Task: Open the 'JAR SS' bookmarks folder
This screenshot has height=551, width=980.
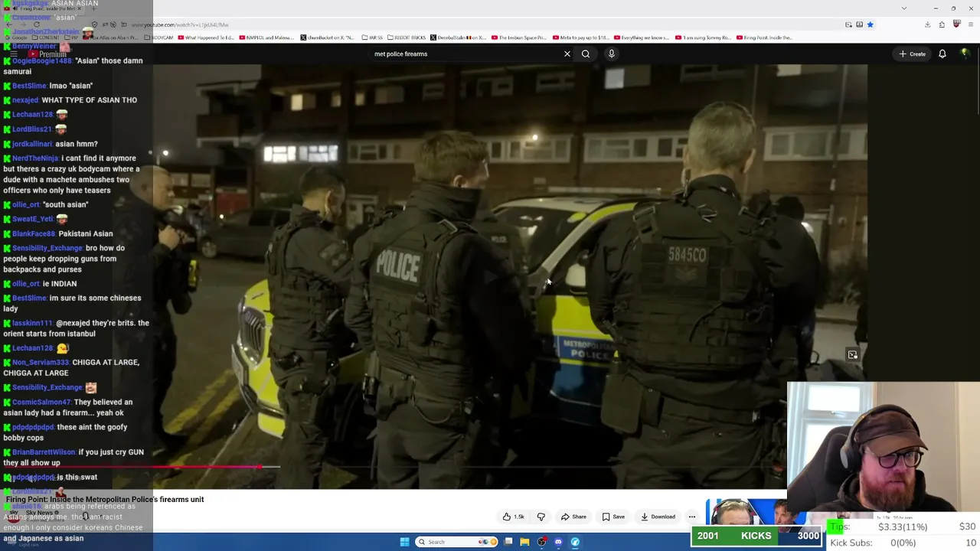Action: (x=372, y=37)
